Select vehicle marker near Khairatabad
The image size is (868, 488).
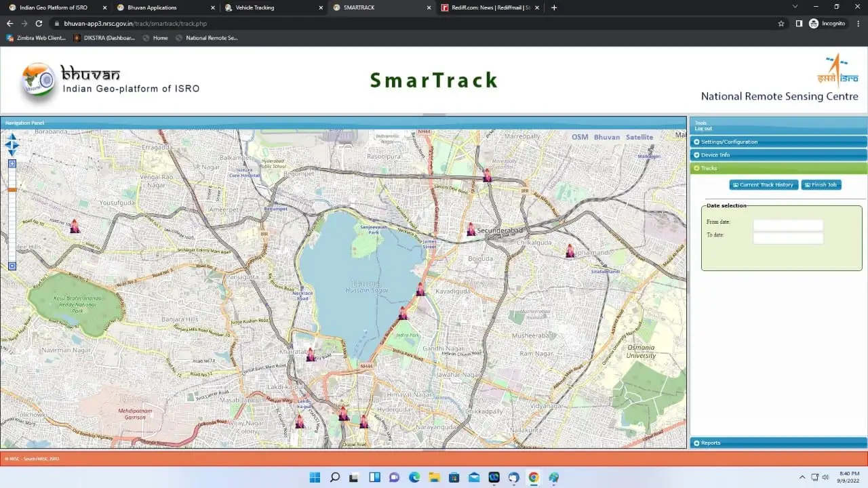[311, 354]
